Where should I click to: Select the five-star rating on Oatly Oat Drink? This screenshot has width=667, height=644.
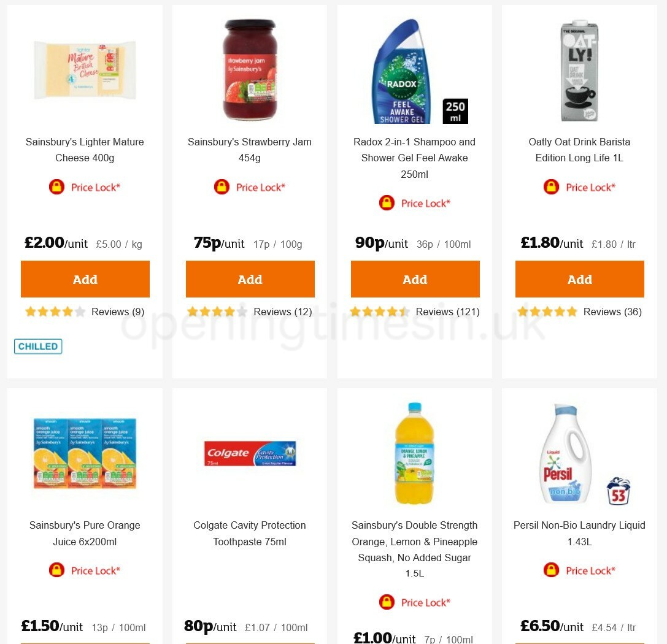(547, 312)
